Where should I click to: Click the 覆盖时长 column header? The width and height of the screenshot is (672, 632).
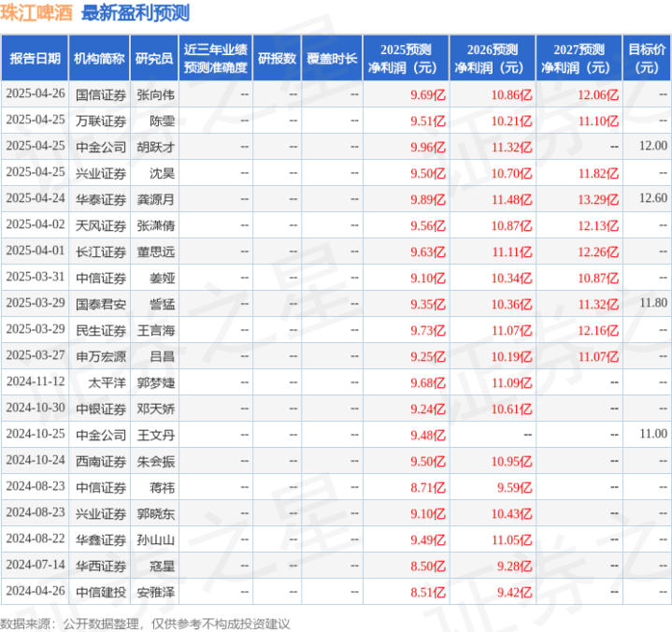point(332,58)
